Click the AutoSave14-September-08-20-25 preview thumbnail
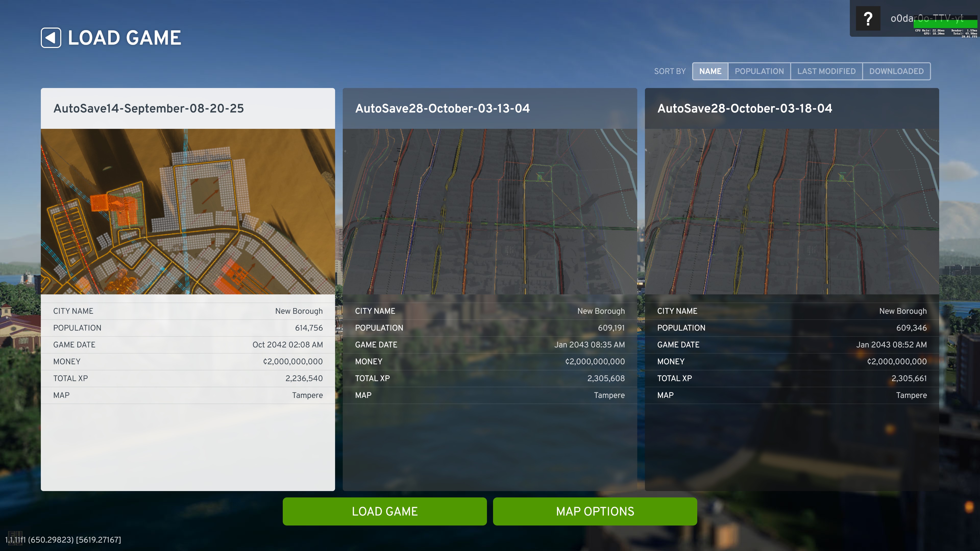The image size is (980, 551). click(188, 211)
